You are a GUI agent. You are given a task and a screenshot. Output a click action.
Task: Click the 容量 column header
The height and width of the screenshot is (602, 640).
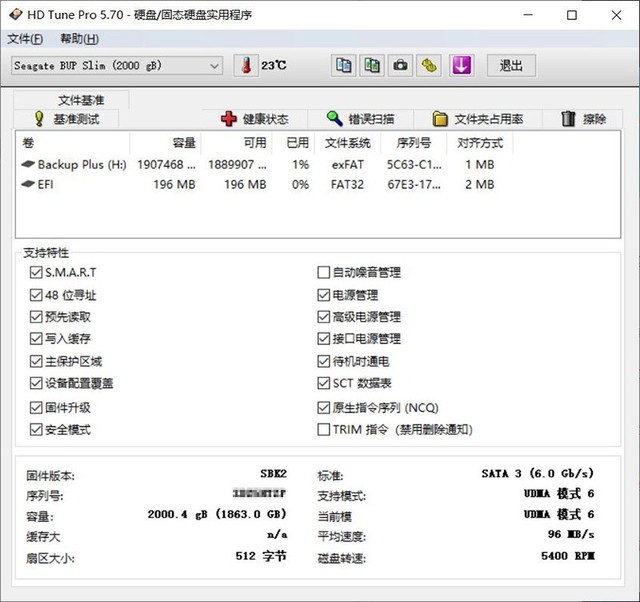pos(165,143)
